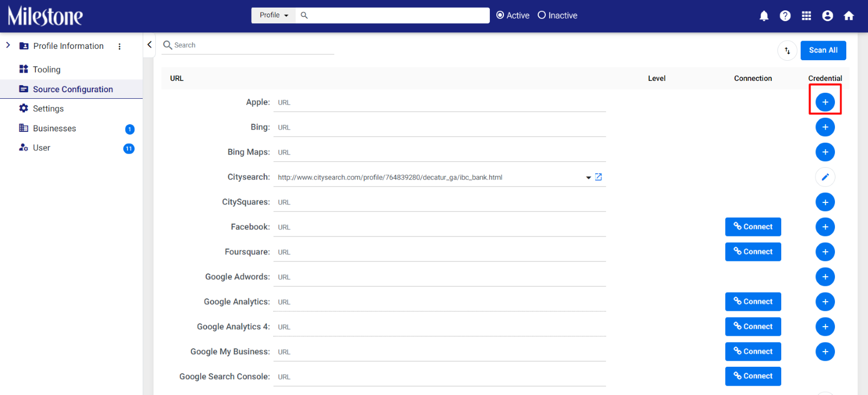Click the Google My Business URL field
868x395 pixels.
tap(439, 352)
